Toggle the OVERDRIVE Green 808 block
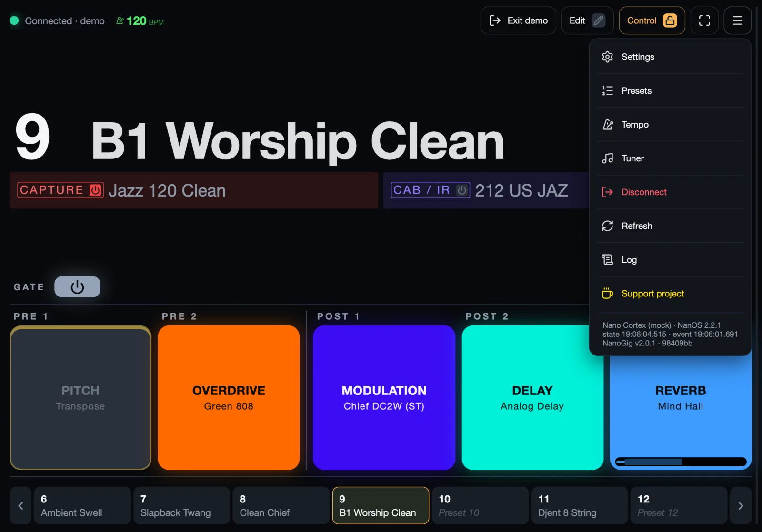Image resolution: width=762 pixels, height=532 pixels. click(x=229, y=398)
